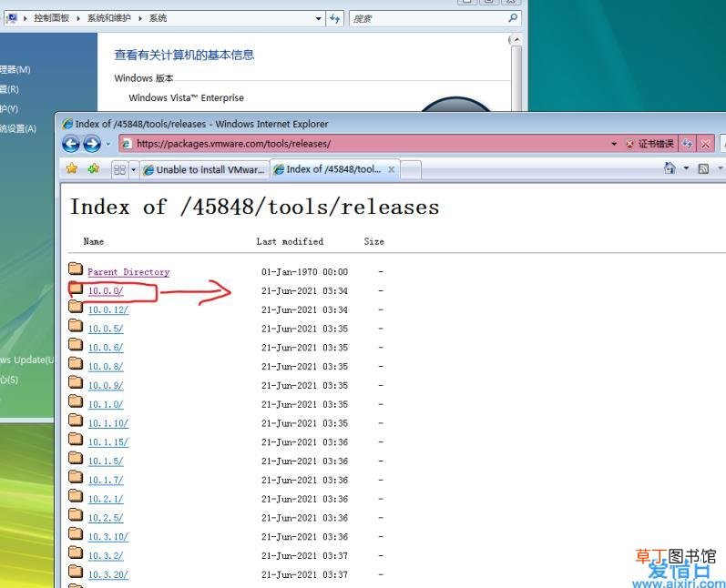Open the 10.3.2/ folder link

pos(106,556)
